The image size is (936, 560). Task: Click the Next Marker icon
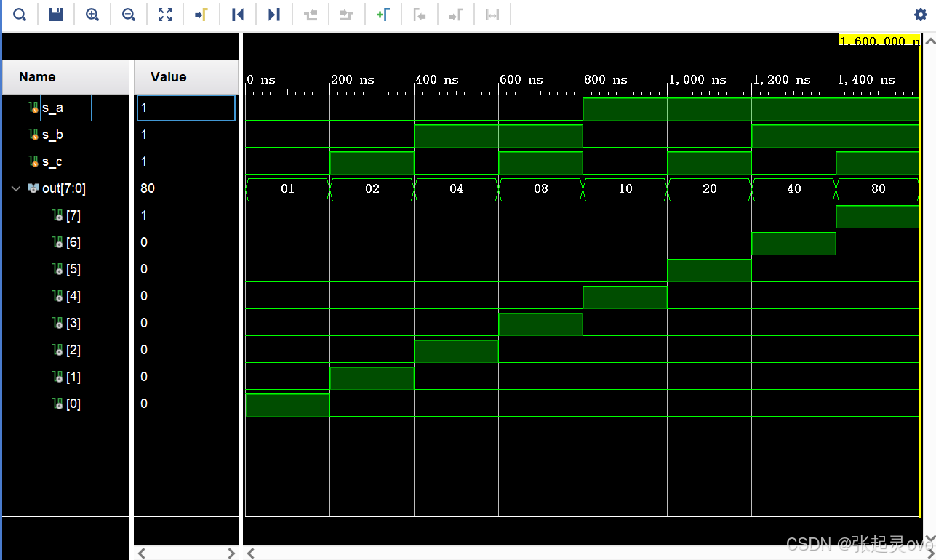click(x=456, y=15)
